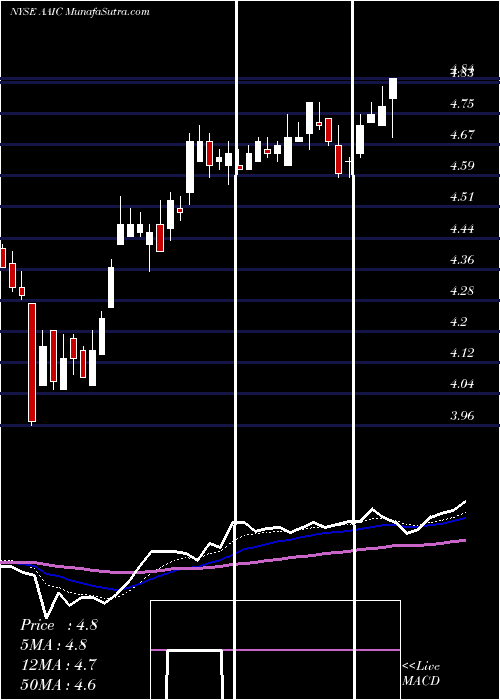500x700 pixels.
Task: Click the 4.2 price axis label
Action: (458, 322)
